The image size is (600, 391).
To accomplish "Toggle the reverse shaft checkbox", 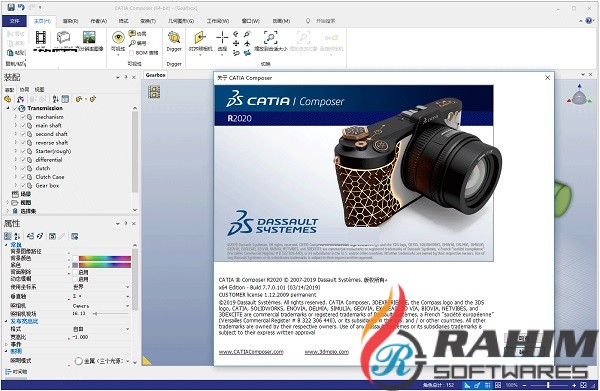I will 23,142.
